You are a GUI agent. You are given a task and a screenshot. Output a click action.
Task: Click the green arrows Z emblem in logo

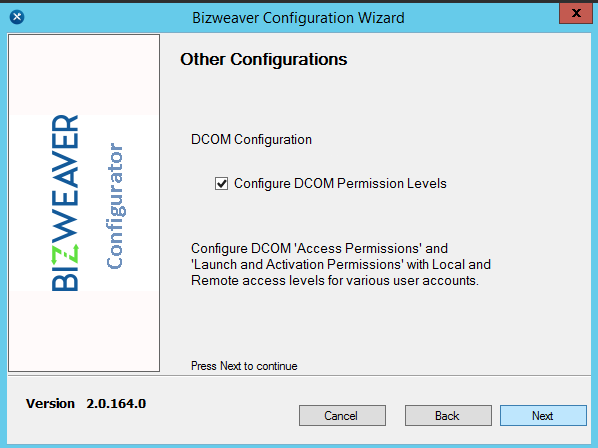65,254
